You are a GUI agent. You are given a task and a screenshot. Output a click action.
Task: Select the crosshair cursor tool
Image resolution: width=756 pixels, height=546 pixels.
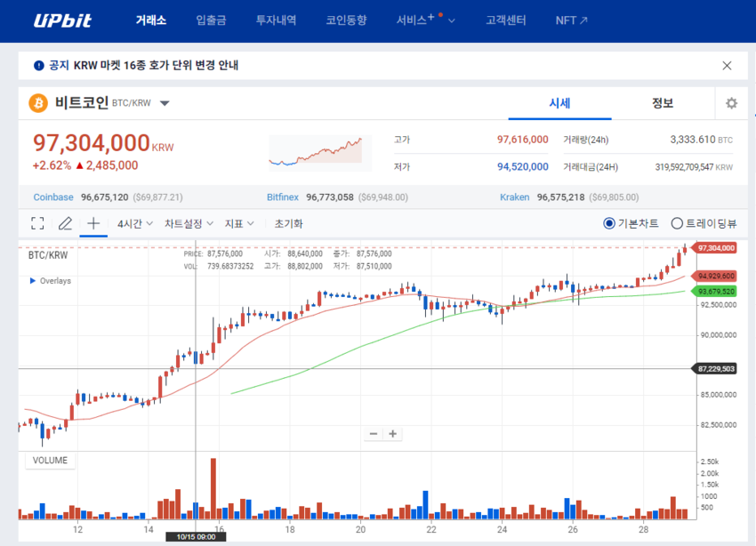(93, 224)
